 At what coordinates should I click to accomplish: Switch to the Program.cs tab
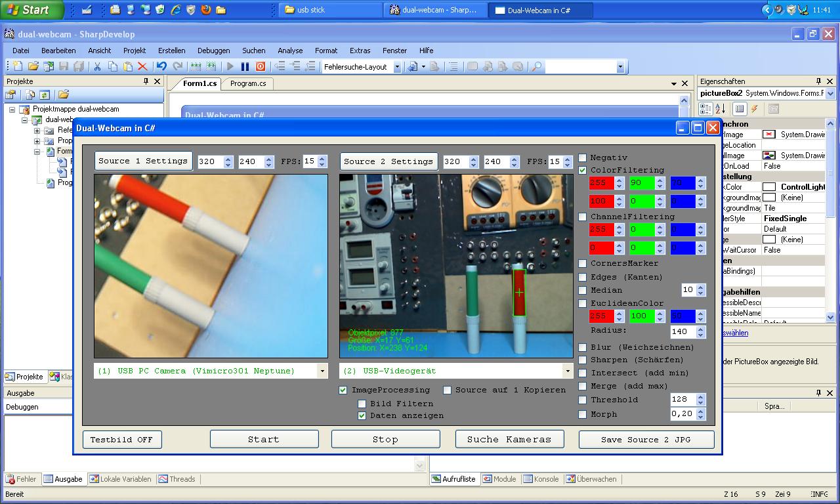coord(248,83)
